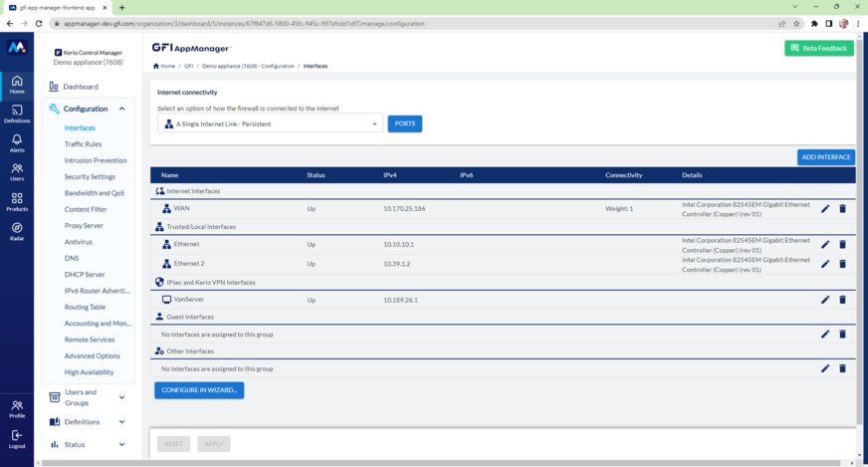The width and height of the screenshot is (868, 467).
Task: Open the Radar sidebar icon
Action: point(17,232)
